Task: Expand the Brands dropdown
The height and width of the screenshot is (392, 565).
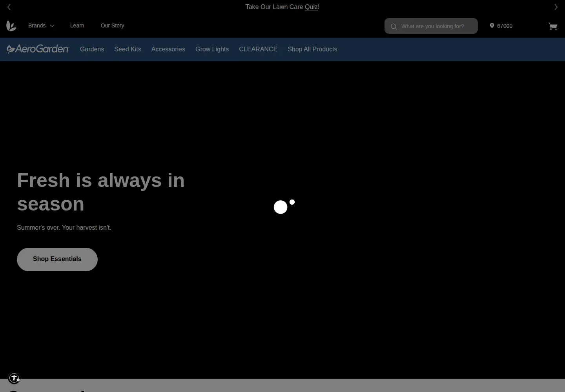Action: point(41,25)
